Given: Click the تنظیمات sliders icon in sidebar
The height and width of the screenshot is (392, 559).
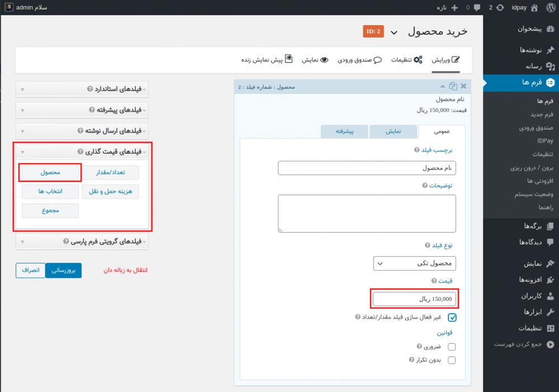Looking at the screenshot, I should (x=551, y=328).
